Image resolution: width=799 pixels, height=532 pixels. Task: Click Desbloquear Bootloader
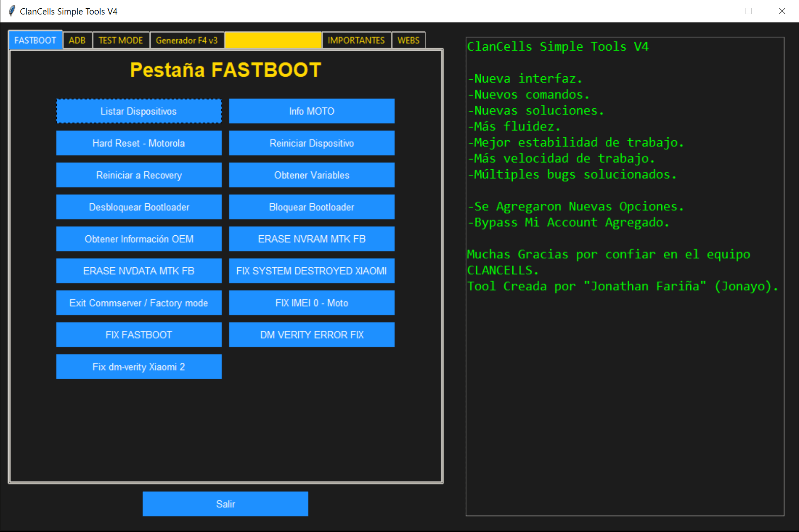pos(139,207)
